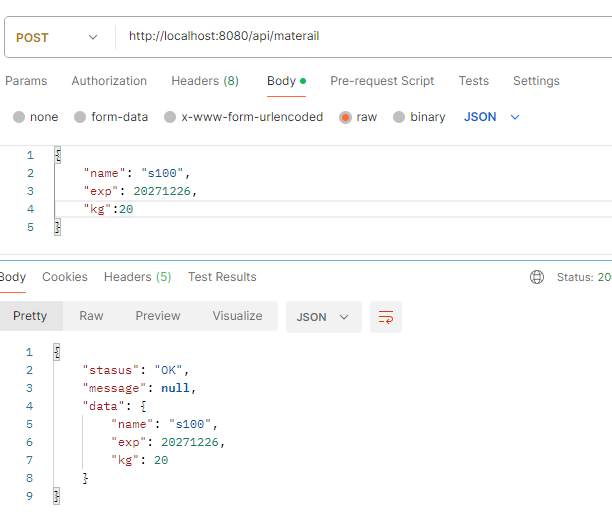Click the closing brace on response line 8
612x519 pixels.
(x=85, y=478)
